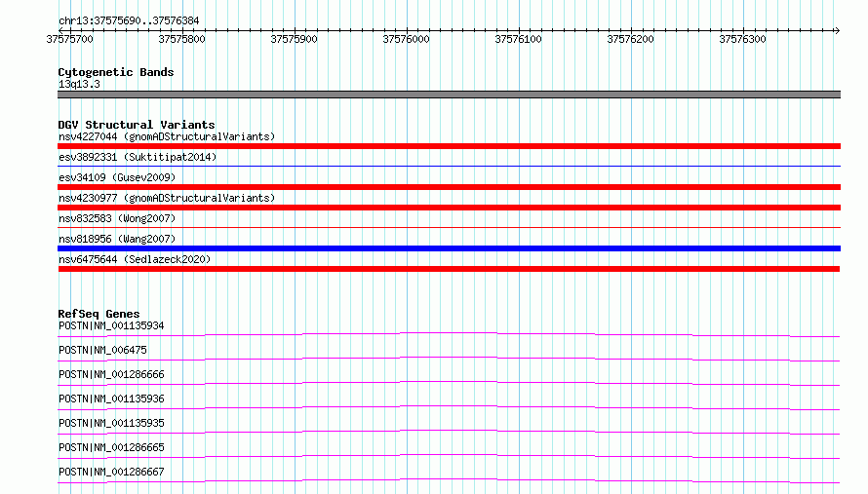Open variant nsv818956 (Wang2007) label
Viewport: 868px width, 494px height.
[x=117, y=239]
